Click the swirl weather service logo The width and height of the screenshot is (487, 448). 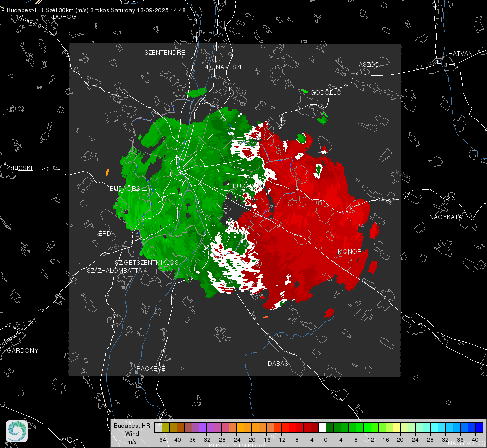point(17,431)
